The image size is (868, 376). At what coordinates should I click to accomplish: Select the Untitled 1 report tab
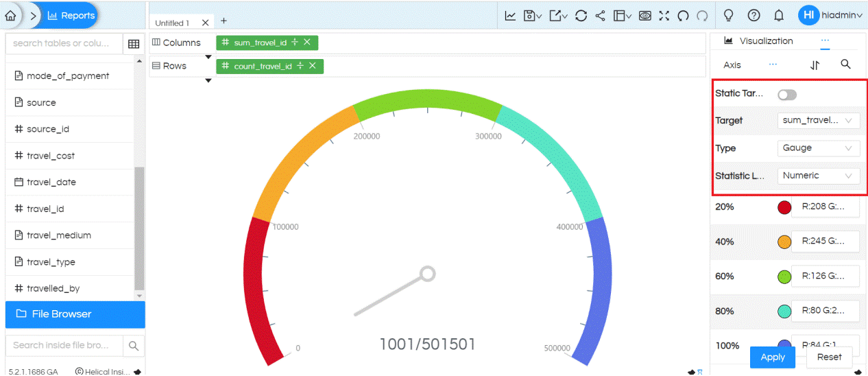(172, 23)
